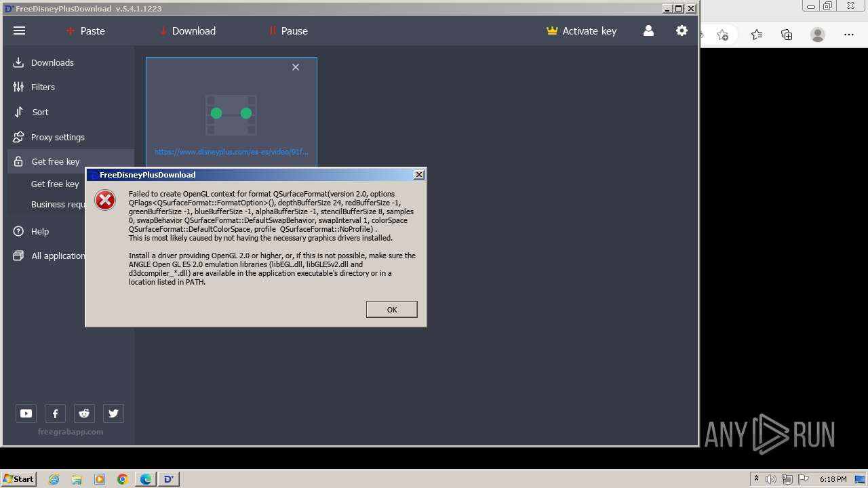
Task: Click the Help question mark icon
Action: [18, 231]
